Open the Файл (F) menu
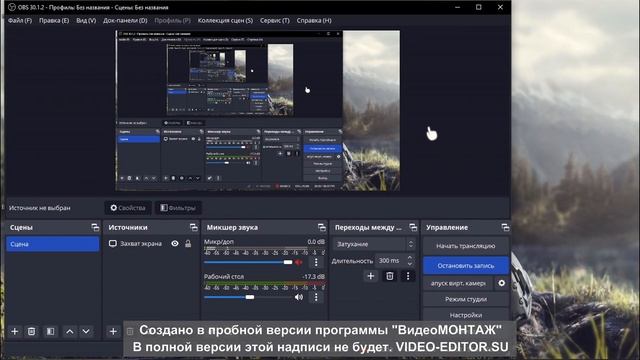This screenshot has width=640, height=360. (x=20, y=20)
